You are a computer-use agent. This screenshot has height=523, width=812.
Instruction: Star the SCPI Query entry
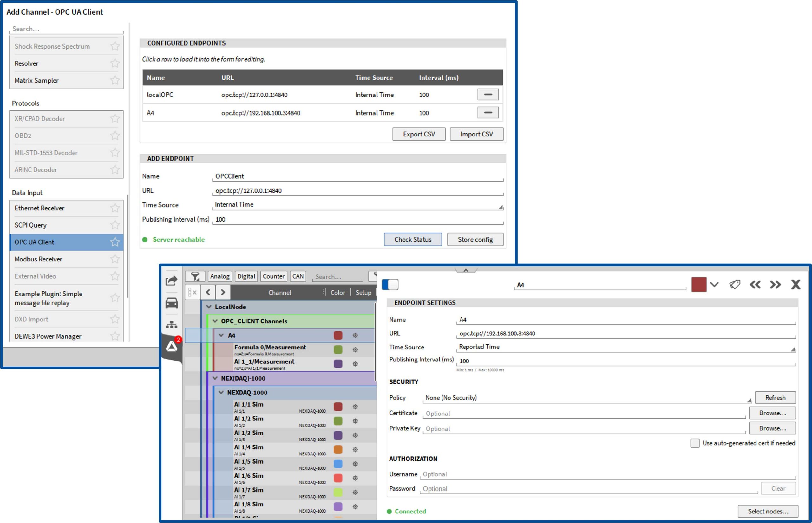click(115, 225)
